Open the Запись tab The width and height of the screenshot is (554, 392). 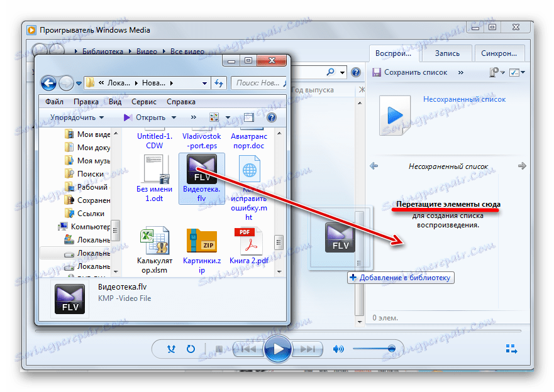[447, 53]
